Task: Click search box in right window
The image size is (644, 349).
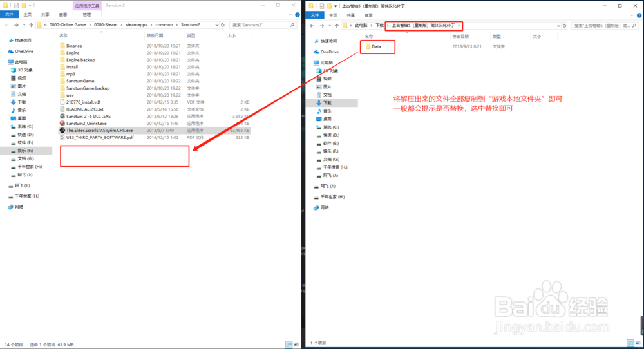Action: point(604,26)
